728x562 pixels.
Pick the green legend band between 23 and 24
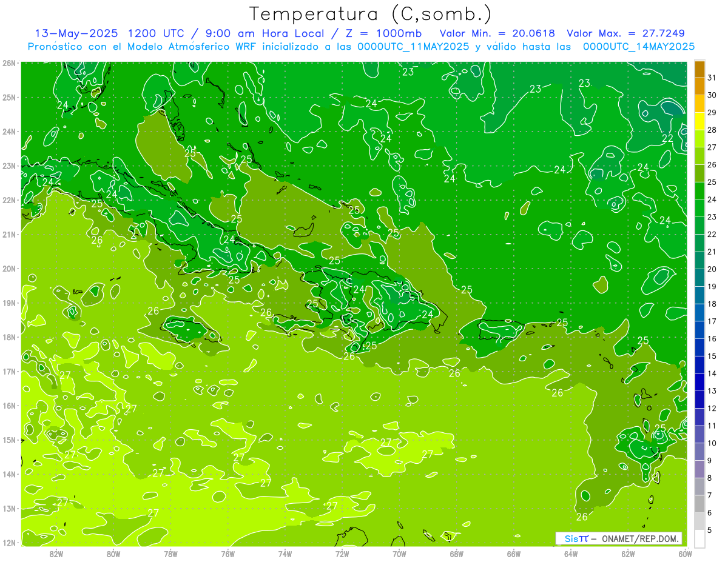click(x=699, y=207)
